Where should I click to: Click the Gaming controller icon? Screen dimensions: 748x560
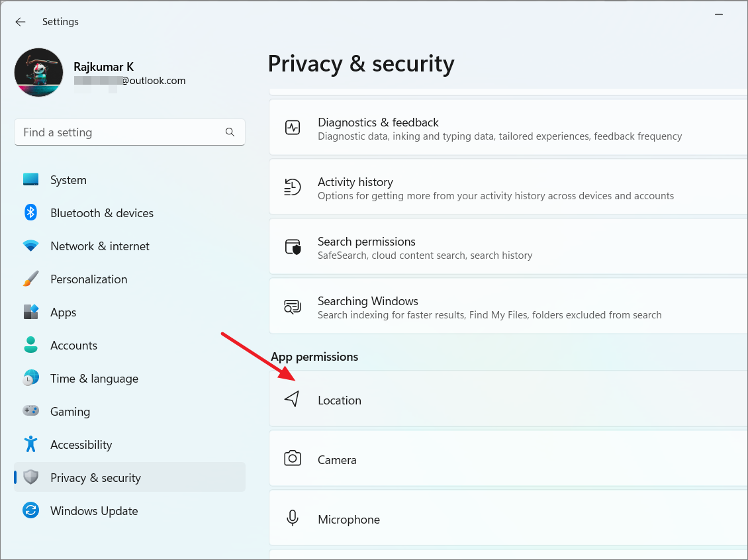coord(30,410)
